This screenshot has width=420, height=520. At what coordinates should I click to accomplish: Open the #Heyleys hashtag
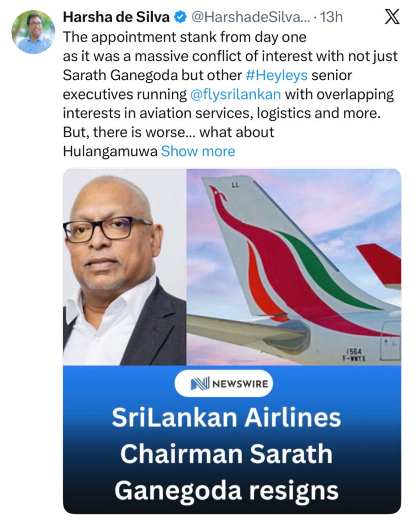click(x=277, y=76)
